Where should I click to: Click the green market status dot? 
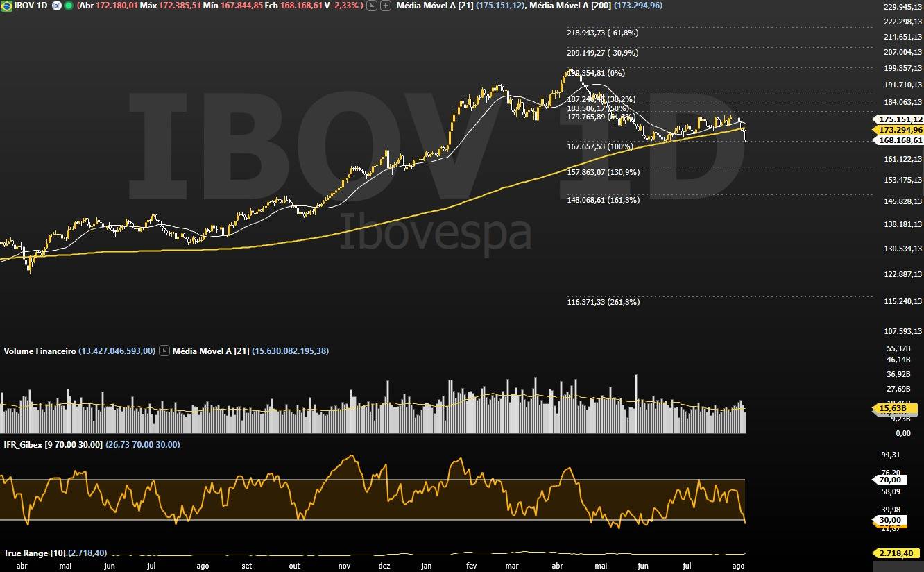coord(69,6)
